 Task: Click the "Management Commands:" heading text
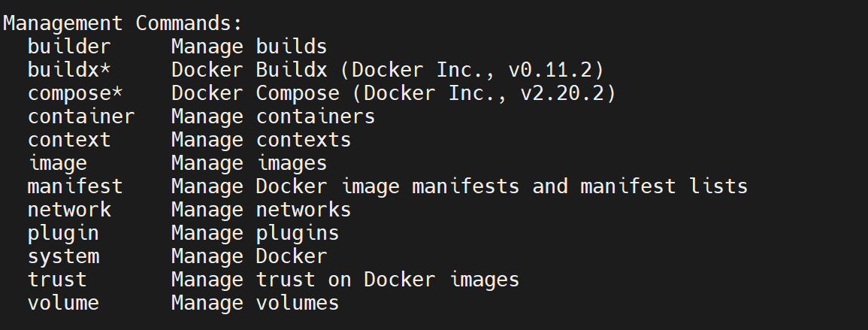(x=123, y=23)
